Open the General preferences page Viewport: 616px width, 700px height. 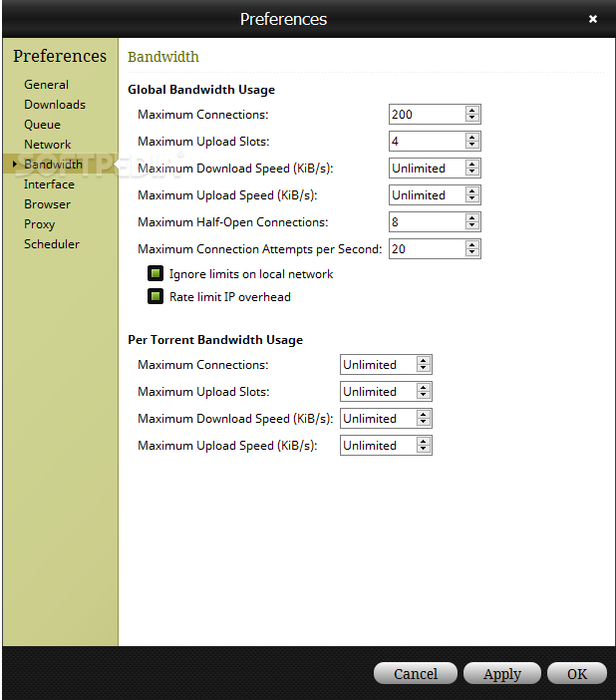[x=47, y=85]
